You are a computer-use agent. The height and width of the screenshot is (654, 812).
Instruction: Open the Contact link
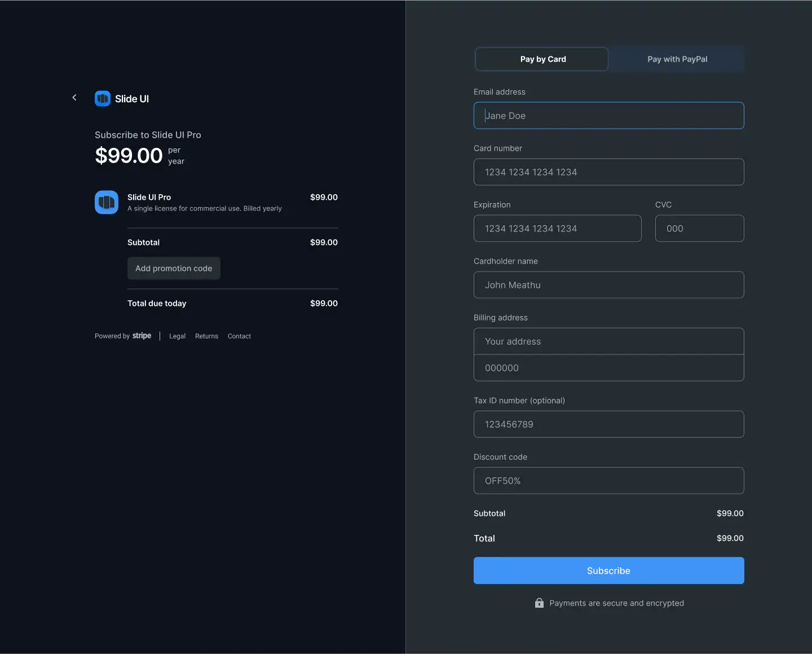[239, 336]
